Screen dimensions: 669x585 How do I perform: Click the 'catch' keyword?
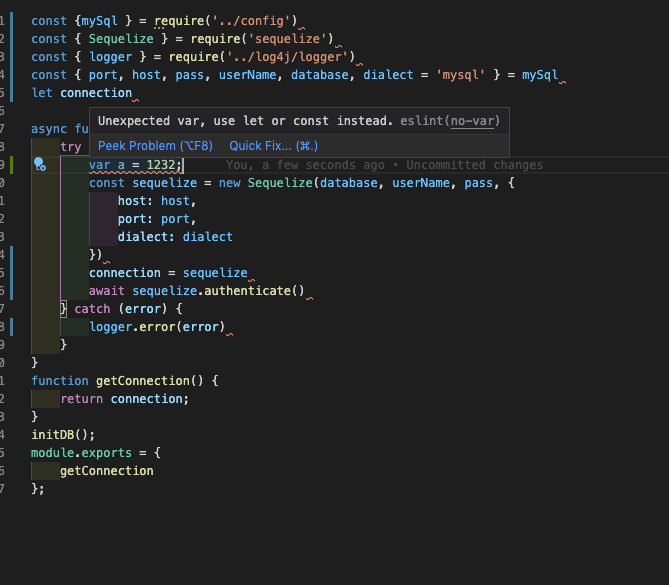coord(92,309)
